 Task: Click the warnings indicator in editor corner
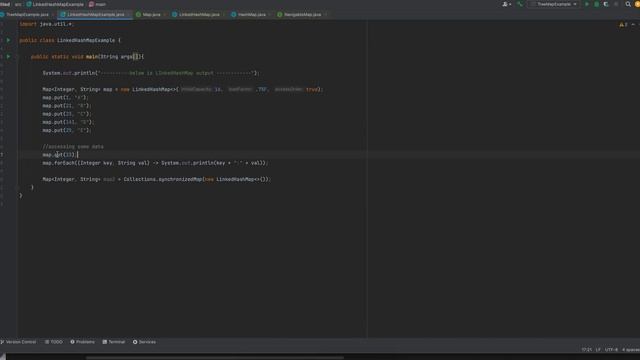pos(623,24)
